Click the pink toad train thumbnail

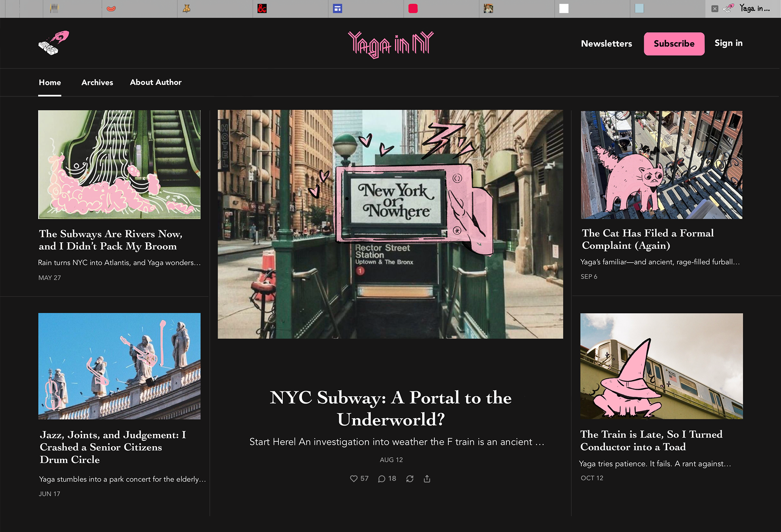tap(661, 366)
